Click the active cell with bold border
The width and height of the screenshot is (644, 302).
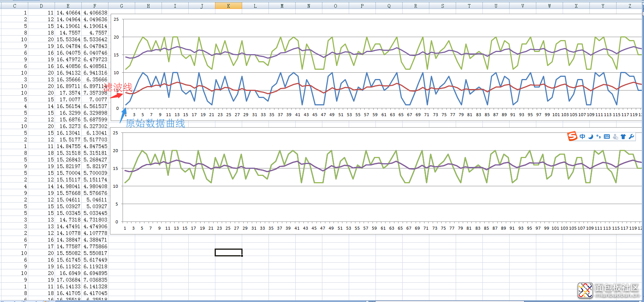click(x=228, y=252)
